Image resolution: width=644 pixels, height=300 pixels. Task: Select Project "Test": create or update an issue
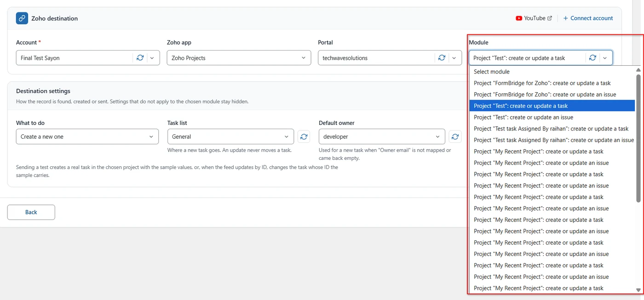click(552, 117)
